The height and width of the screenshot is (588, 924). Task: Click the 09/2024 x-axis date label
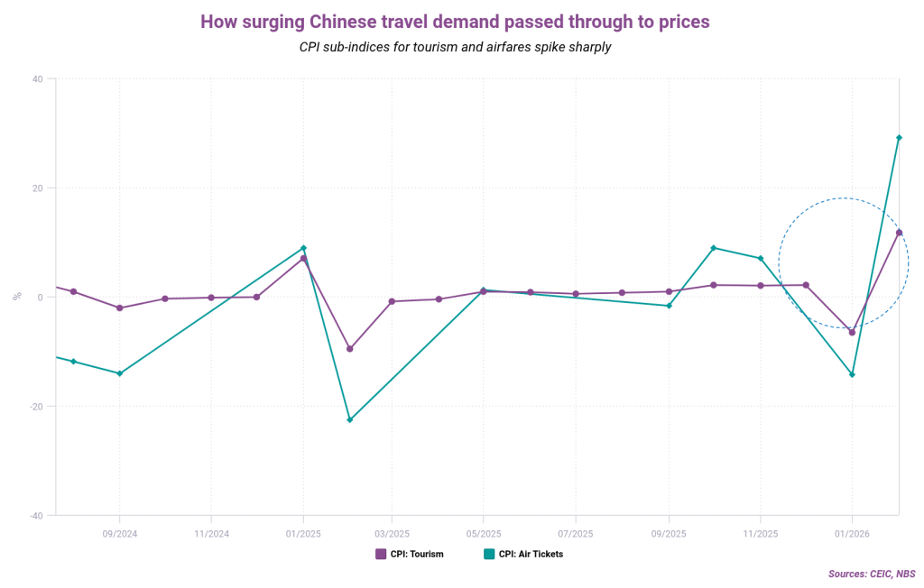119,533
